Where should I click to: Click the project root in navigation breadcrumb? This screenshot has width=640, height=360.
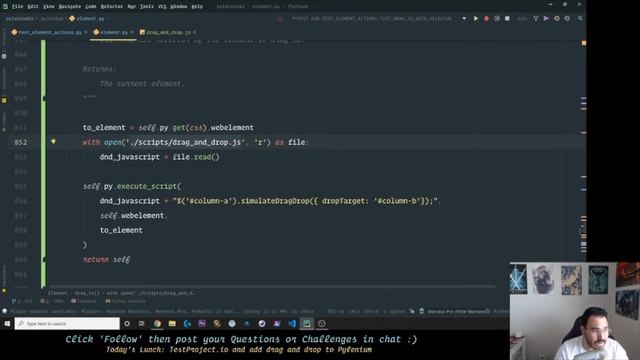19,19
